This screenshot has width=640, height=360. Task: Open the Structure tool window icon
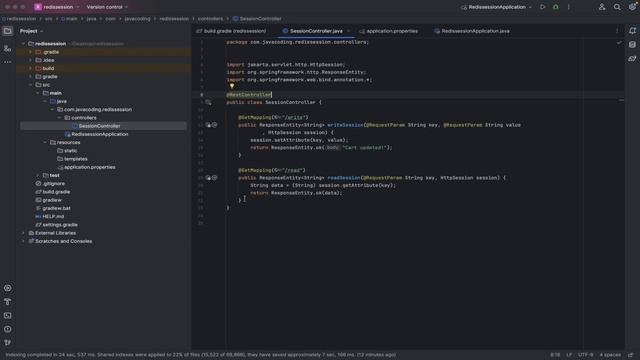click(7, 49)
